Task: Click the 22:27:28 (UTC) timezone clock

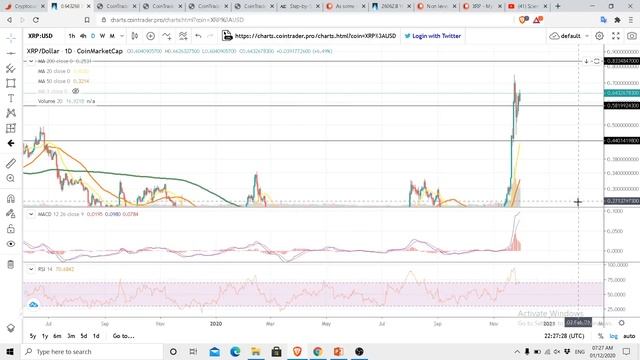Action: click(x=564, y=336)
